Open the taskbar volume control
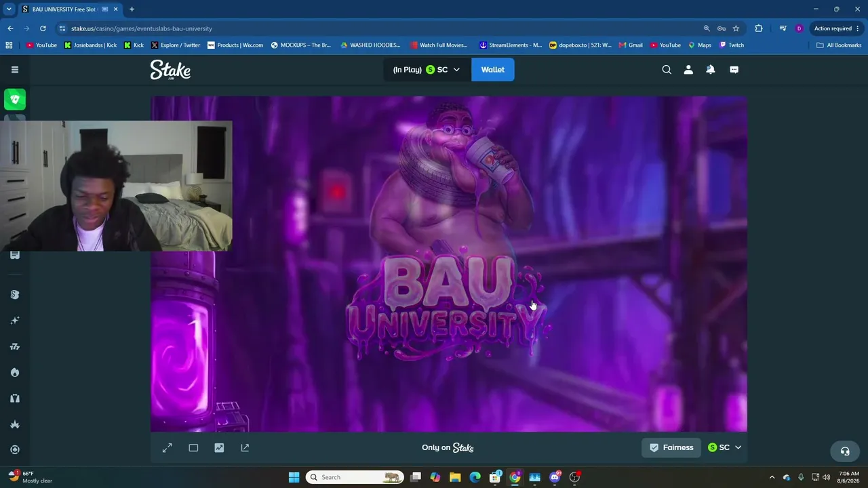 [x=826, y=477]
